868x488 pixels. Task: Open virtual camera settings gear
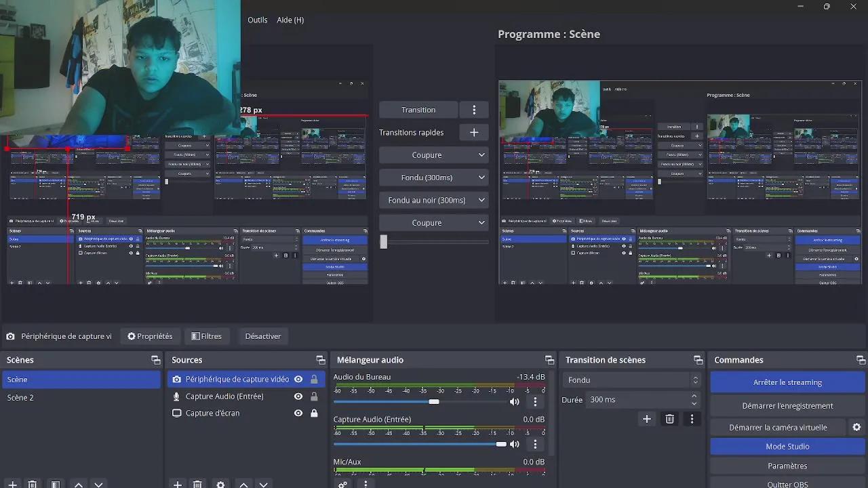(856, 428)
